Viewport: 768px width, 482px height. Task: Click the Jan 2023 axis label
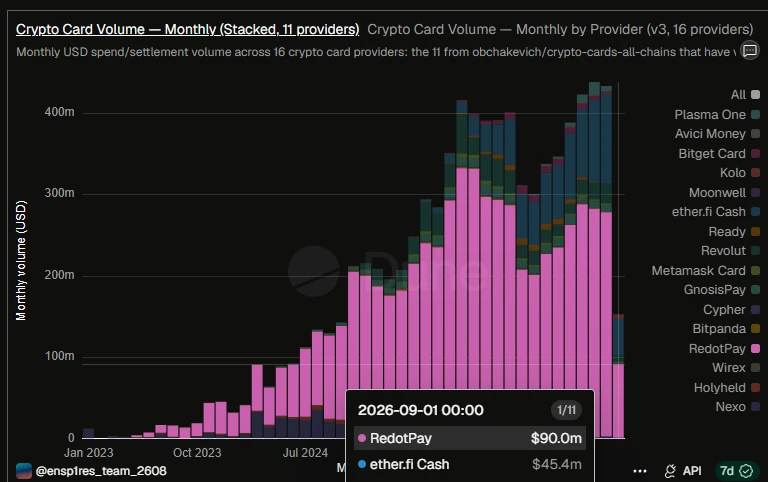pyautogui.click(x=89, y=453)
